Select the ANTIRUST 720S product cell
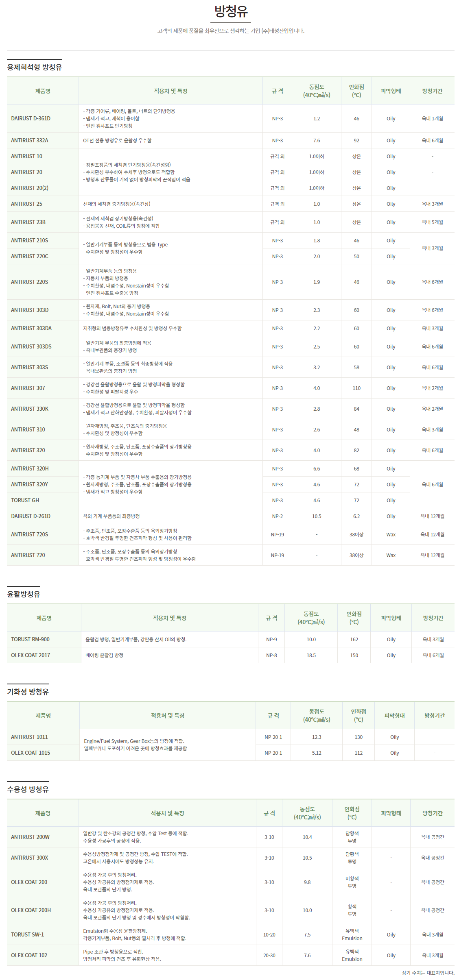Image resolution: width=470 pixels, height=980 pixels. [x=30, y=535]
